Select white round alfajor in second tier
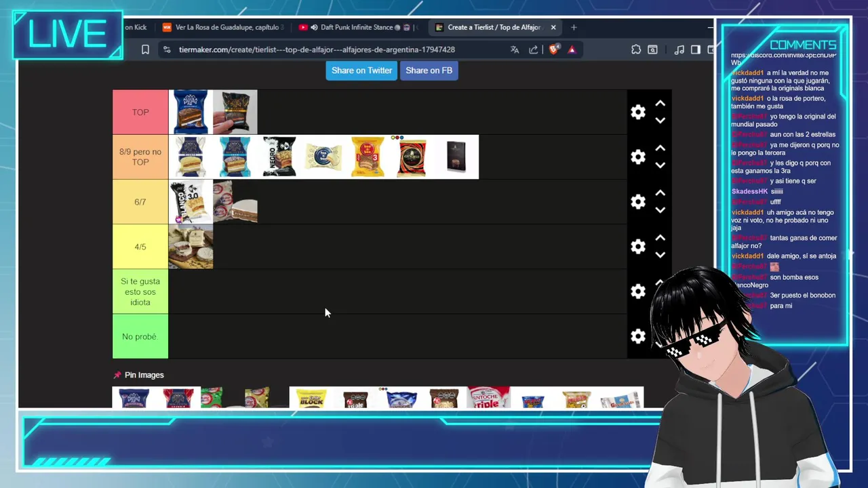This screenshot has width=868, height=488. coord(323,157)
